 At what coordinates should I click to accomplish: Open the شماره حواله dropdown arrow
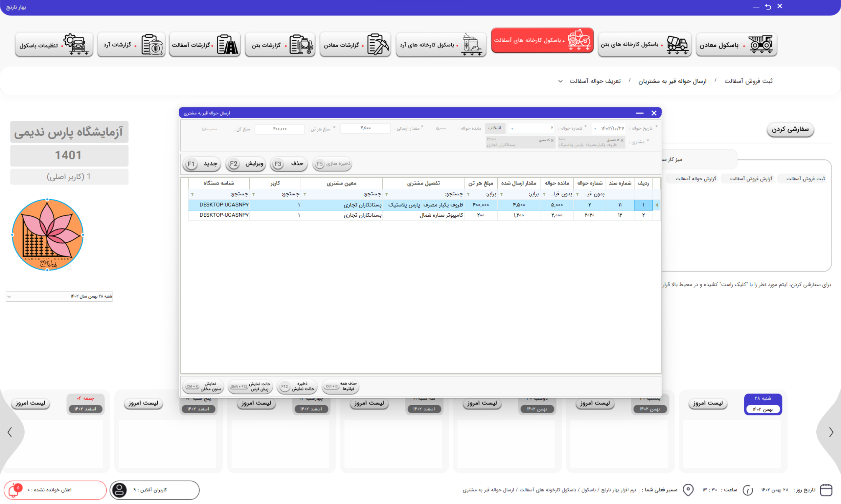(512, 129)
